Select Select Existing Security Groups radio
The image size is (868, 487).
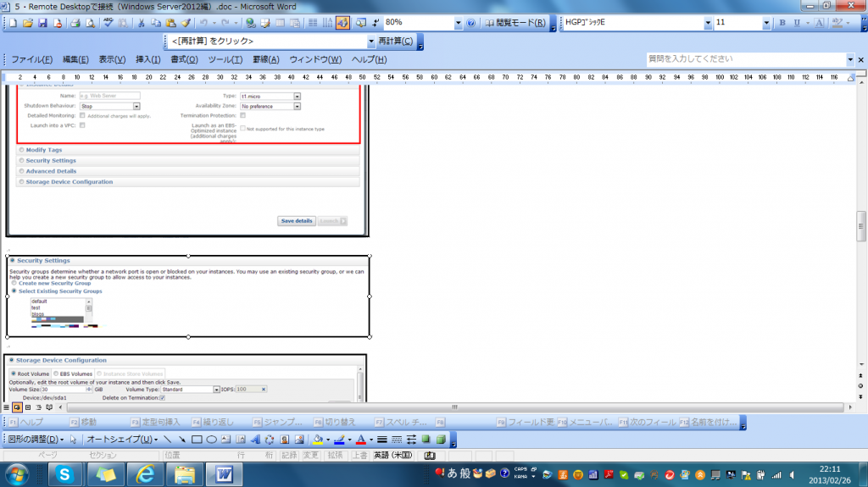14,291
